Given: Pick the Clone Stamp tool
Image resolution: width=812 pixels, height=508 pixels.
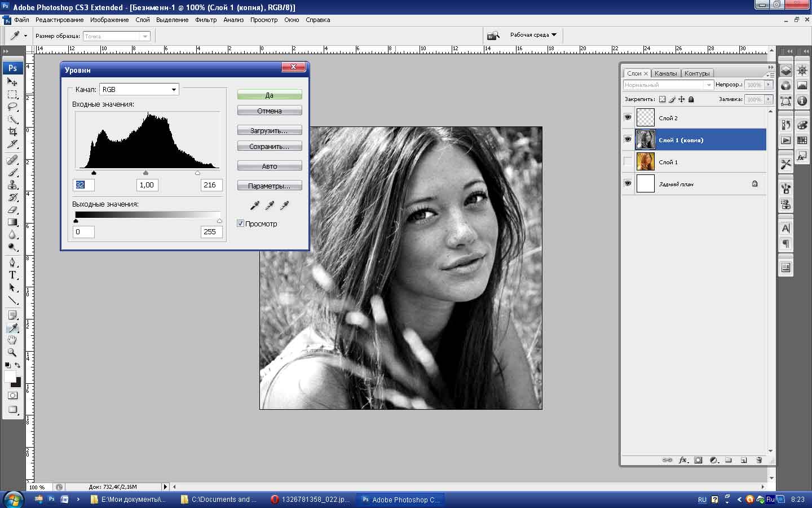Looking at the screenshot, I should 12,185.
